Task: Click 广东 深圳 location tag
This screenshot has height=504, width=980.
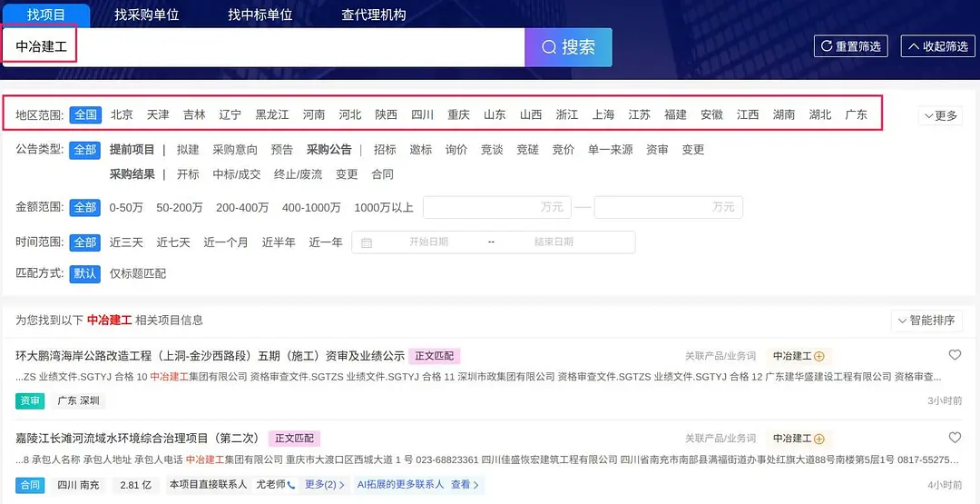Action: 78,400
